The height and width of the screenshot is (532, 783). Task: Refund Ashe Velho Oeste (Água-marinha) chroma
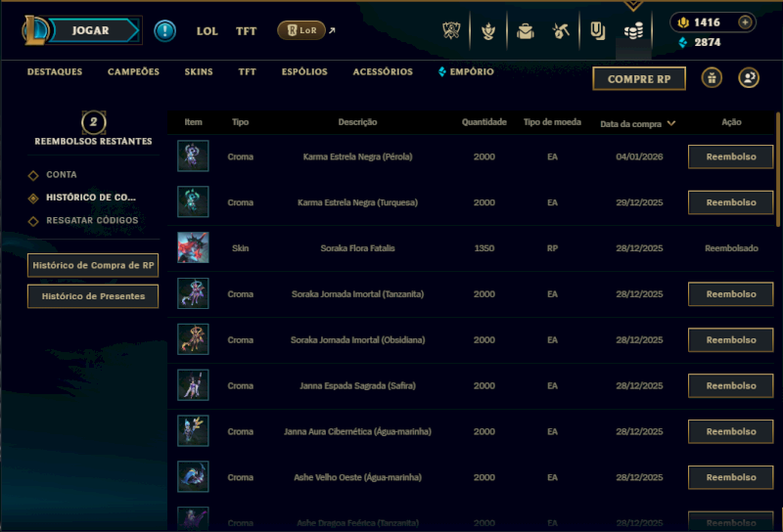[730, 477]
